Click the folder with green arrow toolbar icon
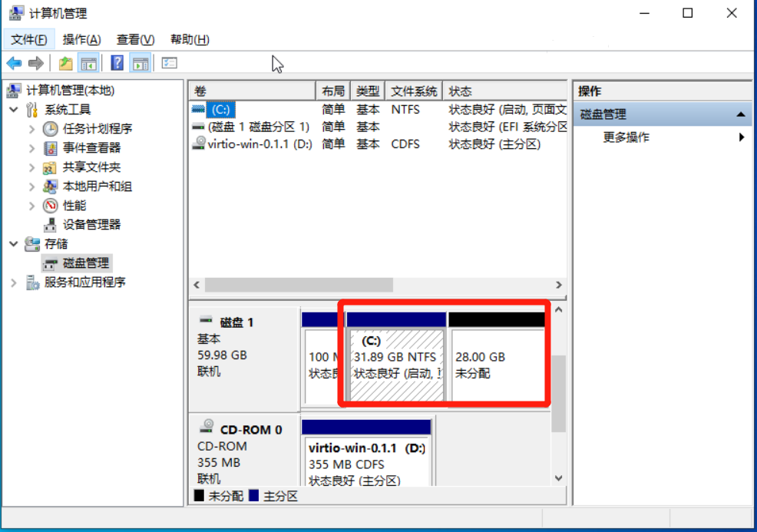Viewport: 757px width, 532px height. (66, 62)
